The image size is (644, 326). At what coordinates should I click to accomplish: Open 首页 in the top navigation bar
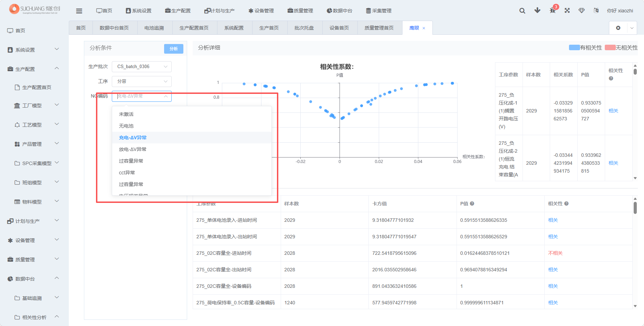[104, 11]
